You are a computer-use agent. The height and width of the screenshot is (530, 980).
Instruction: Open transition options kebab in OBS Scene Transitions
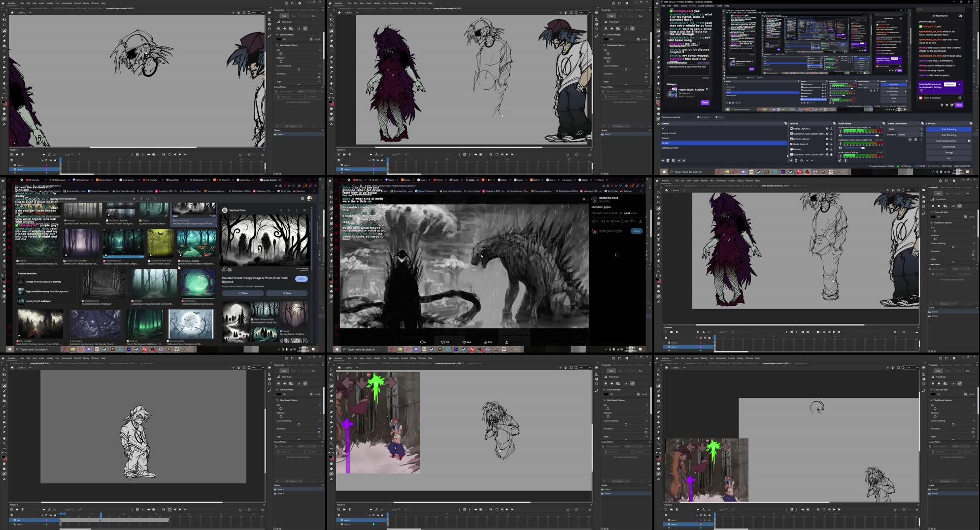(x=921, y=140)
